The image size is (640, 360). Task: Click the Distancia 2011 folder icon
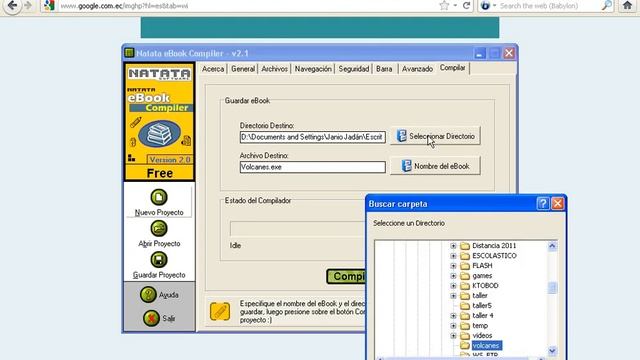pos(465,246)
